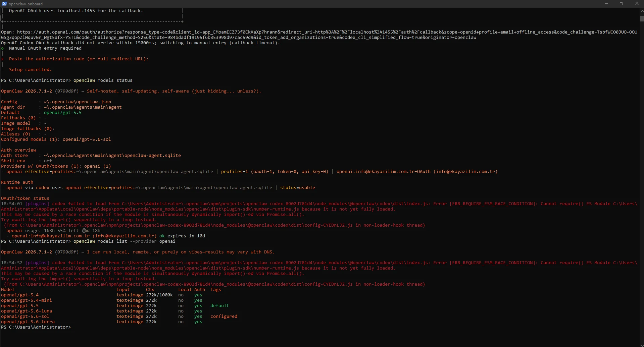This screenshot has width=644, height=347.
Task: Click 'Providers w/ OAuth/tokens (1)' line
Action: [x=56, y=166]
